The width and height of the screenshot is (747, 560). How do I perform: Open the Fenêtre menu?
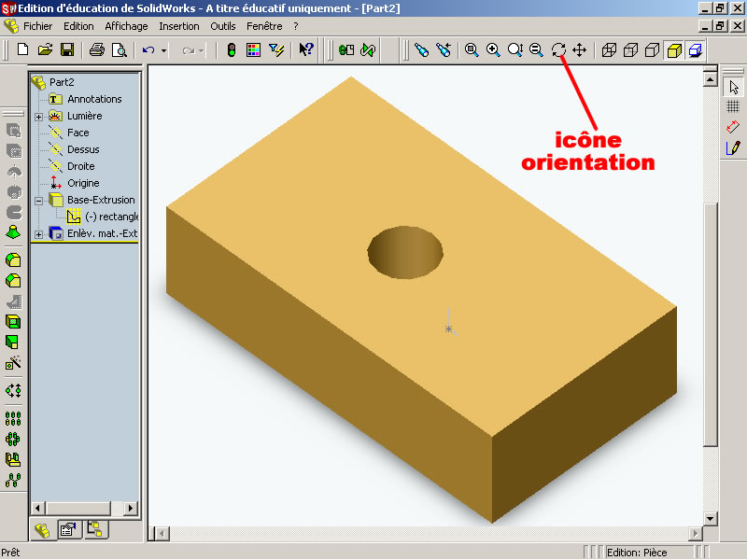[x=264, y=26]
